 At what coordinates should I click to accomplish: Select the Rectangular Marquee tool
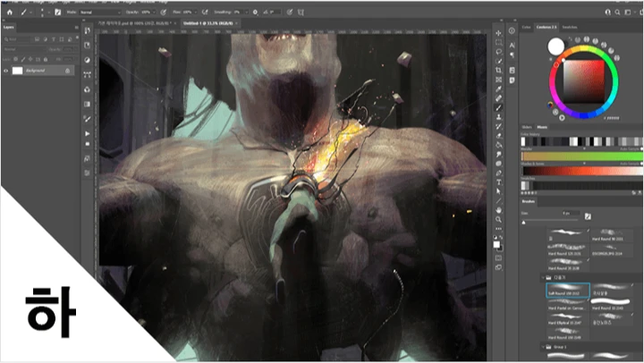(x=498, y=42)
